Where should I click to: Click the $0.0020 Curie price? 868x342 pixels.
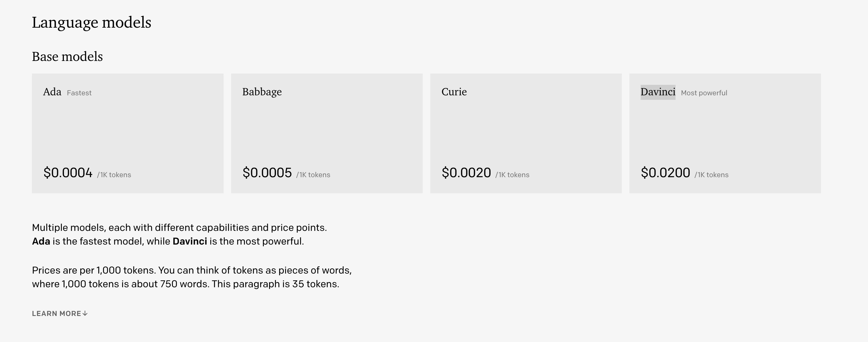pyautogui.click(x=466, y=173)
